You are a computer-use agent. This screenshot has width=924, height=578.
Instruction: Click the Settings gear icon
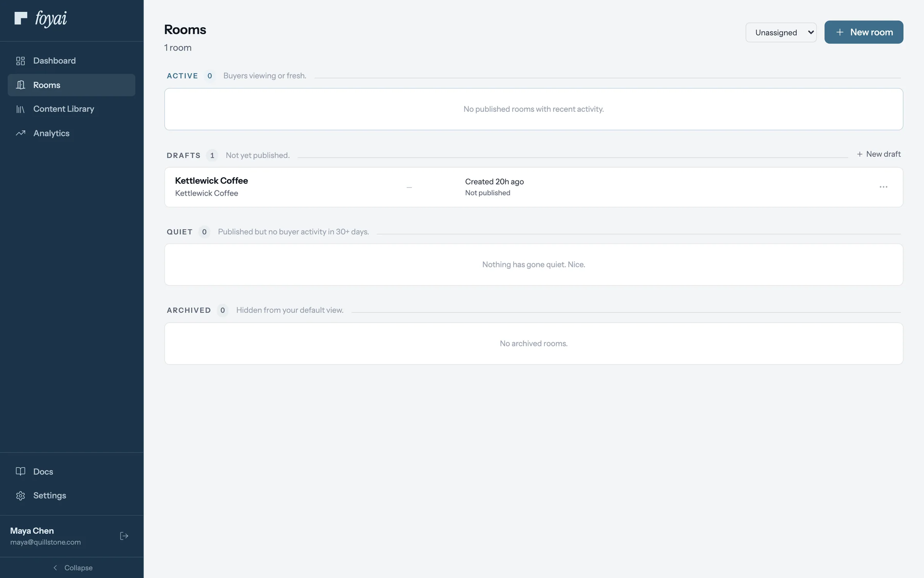[20, 496]
